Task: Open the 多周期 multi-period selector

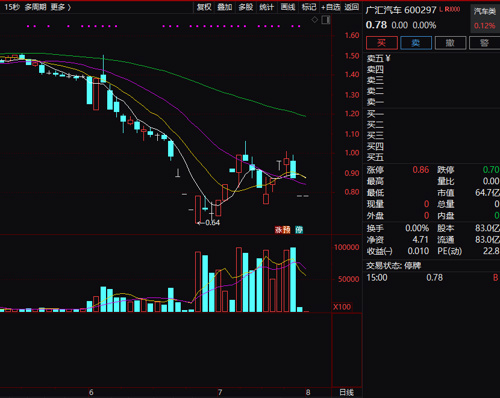Action: 35,7
